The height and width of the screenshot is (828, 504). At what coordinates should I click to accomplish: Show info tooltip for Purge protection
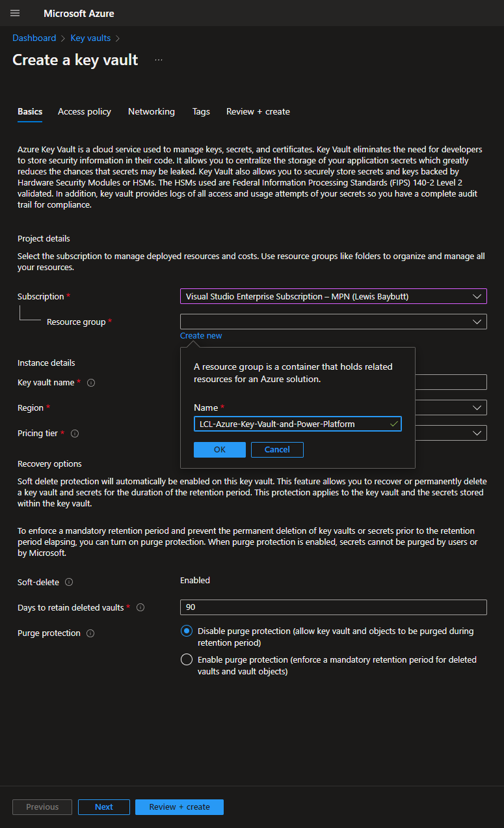tap(90, 633)
